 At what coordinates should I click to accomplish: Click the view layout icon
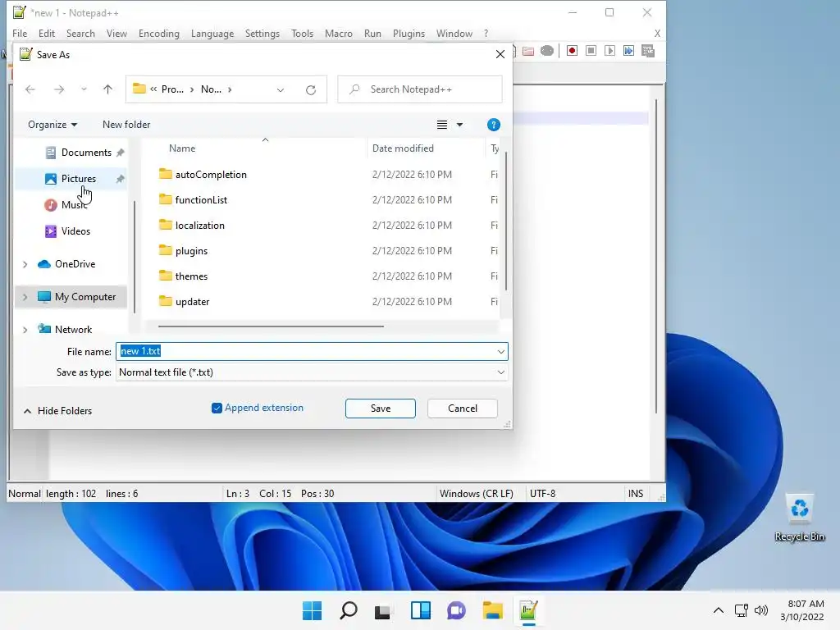point(442,125)
